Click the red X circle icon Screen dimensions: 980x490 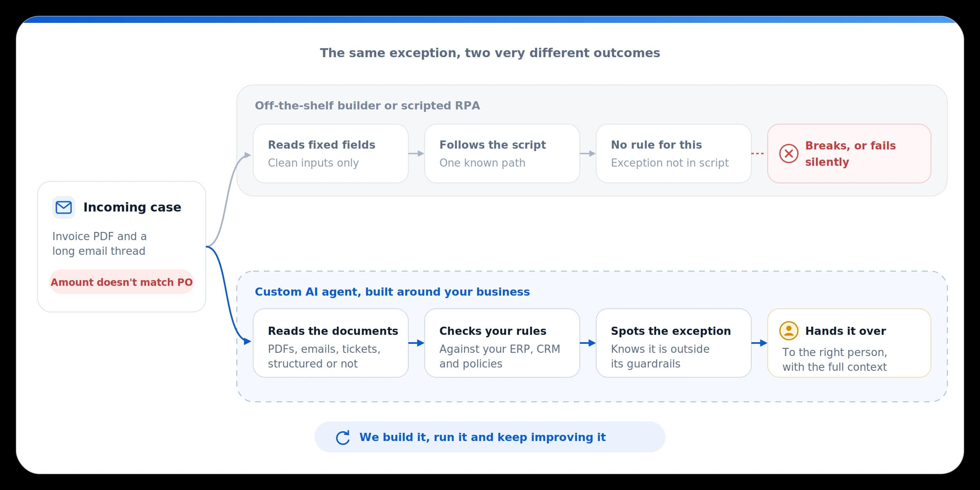[789, 154]
